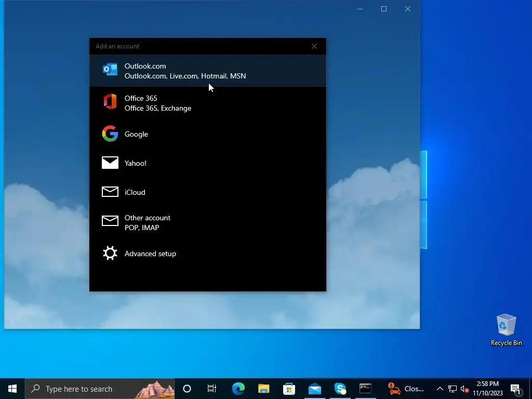Click the "POP, IMAP" subtitle
Screen dimensions: 532x399
(x=141, y=228)
